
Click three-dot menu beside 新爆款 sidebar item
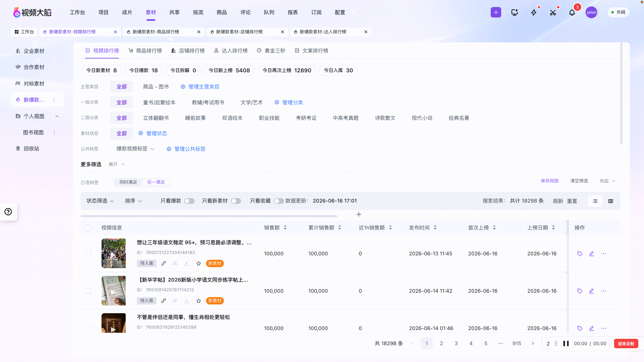tap(54, 100)
